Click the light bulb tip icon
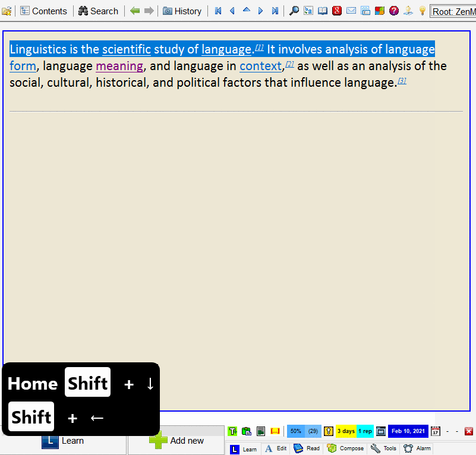This screenshot has width=476, height=455. pyautogui.click(x=423, y=11)
